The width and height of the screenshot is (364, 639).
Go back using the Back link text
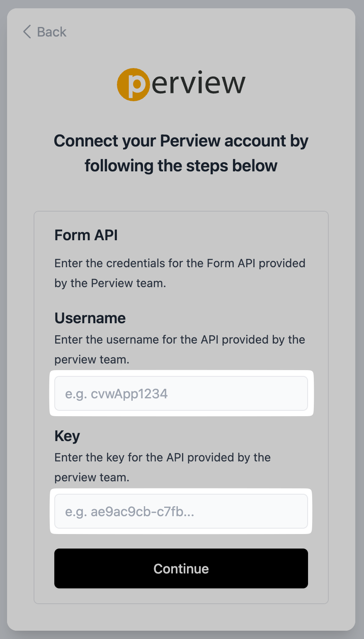pyautogui.click(x=51, y=32)
